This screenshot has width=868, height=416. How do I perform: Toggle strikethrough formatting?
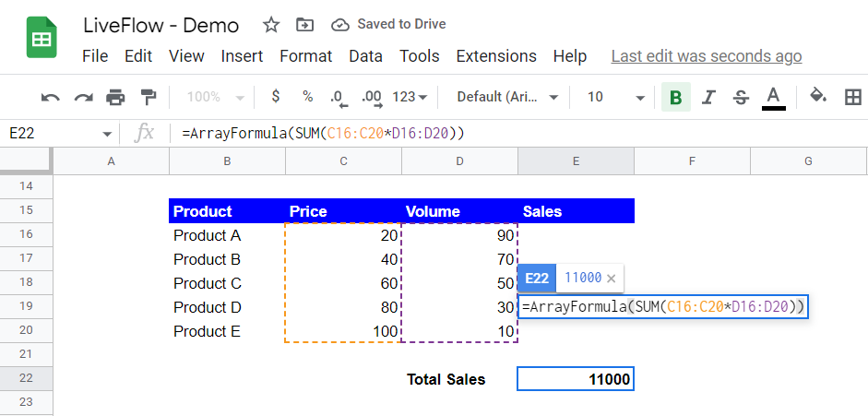(x=740, y=97)
